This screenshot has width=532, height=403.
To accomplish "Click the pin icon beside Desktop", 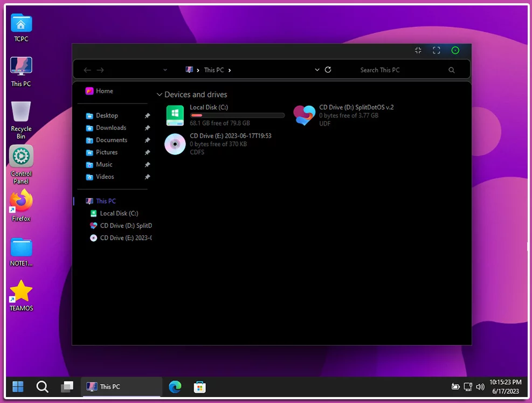I will (147, 116).
